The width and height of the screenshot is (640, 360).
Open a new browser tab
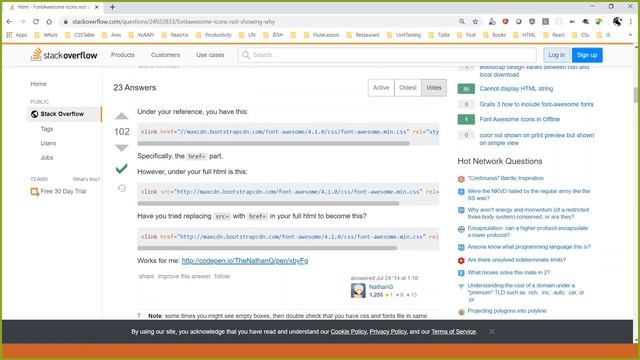tap(112, 7)
